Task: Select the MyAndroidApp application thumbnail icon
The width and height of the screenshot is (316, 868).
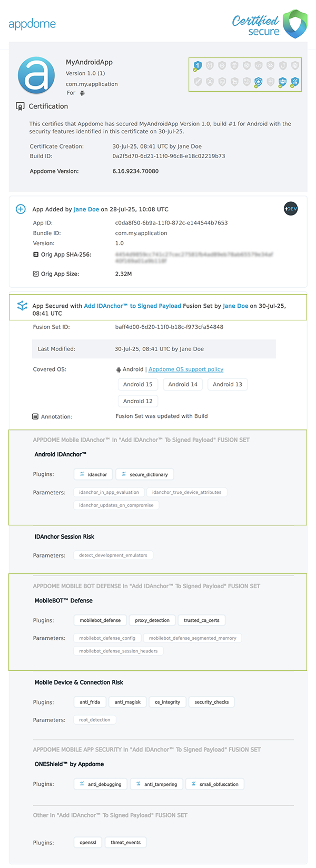Action: (36, 75)
